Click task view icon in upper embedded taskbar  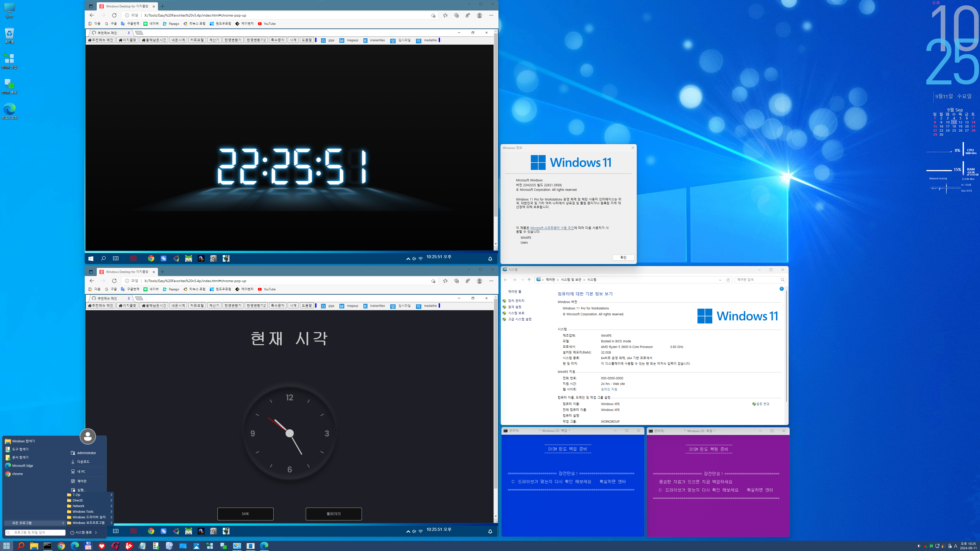(x=116, y=258)
